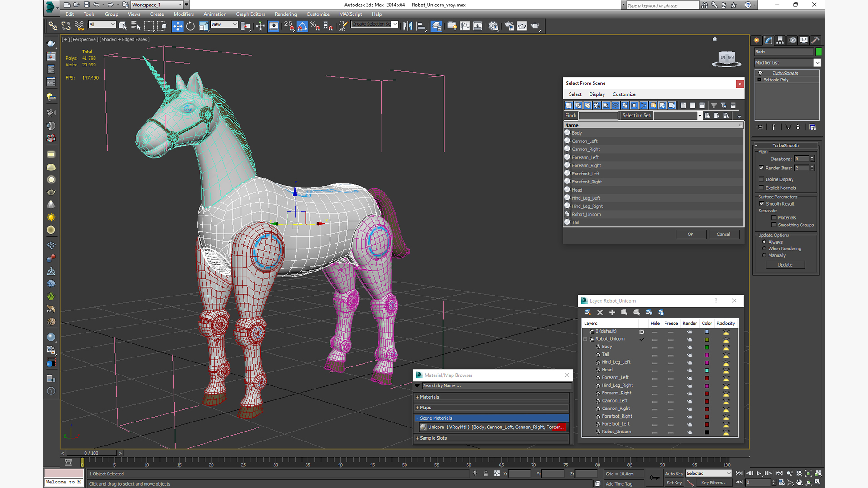Click the Select and Link icon
868x488 pixels.
click(53, 26)
